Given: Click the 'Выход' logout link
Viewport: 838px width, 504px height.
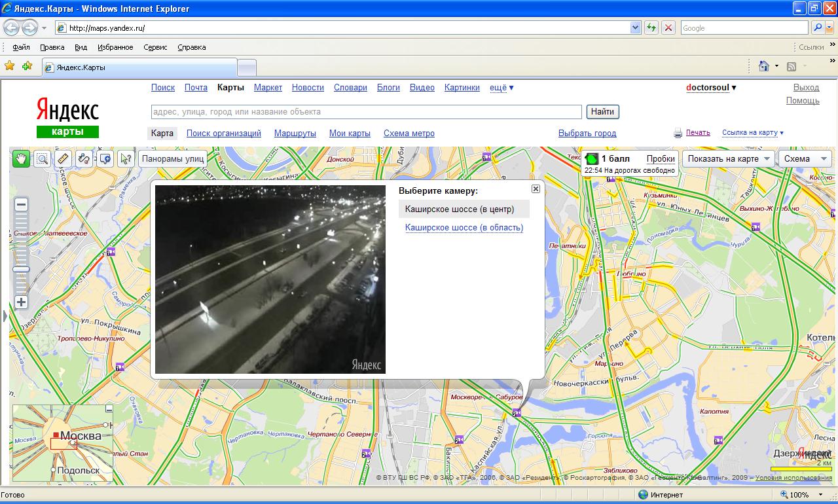Looking at the screenshot, I should pyautogui.click(x=806, y=87).
